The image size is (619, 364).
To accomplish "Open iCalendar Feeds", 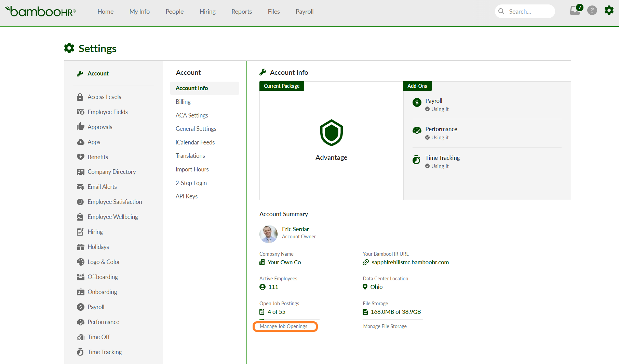I will pos(195,142).
